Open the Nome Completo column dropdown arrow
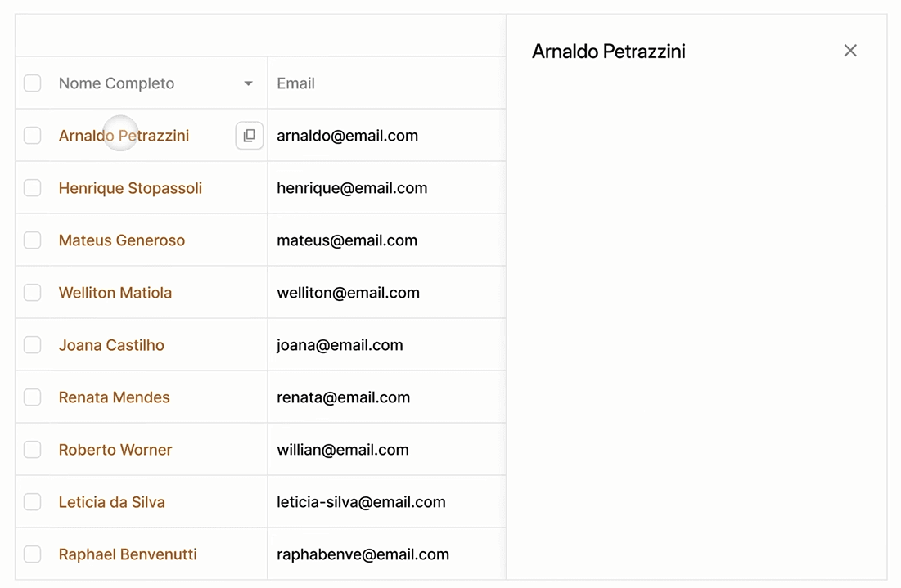 tap(248, 83)
